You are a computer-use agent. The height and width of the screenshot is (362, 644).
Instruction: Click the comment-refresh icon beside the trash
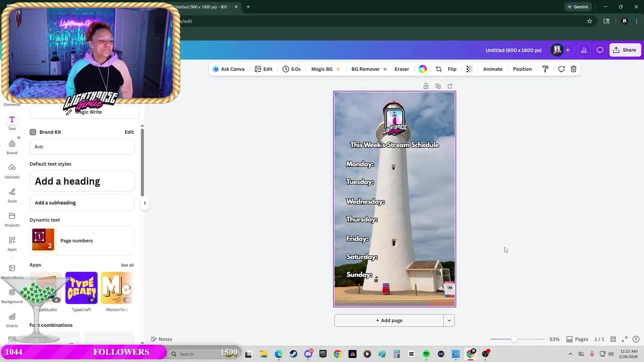click(x=561, y=69)
